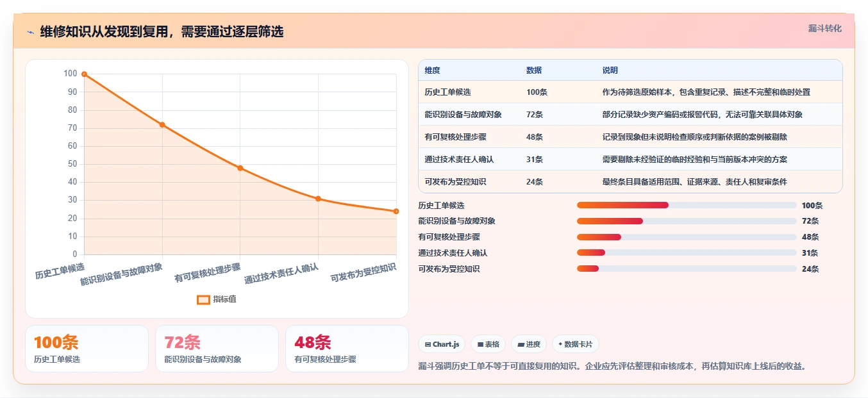The height and width of the screenshot is (398, 868).
Task: Click the 72条 data card
Action: (x=217, y=349)
